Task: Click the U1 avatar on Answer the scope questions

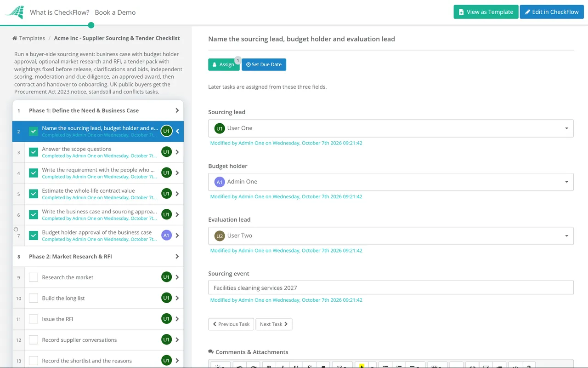Action: click(166, 152)
